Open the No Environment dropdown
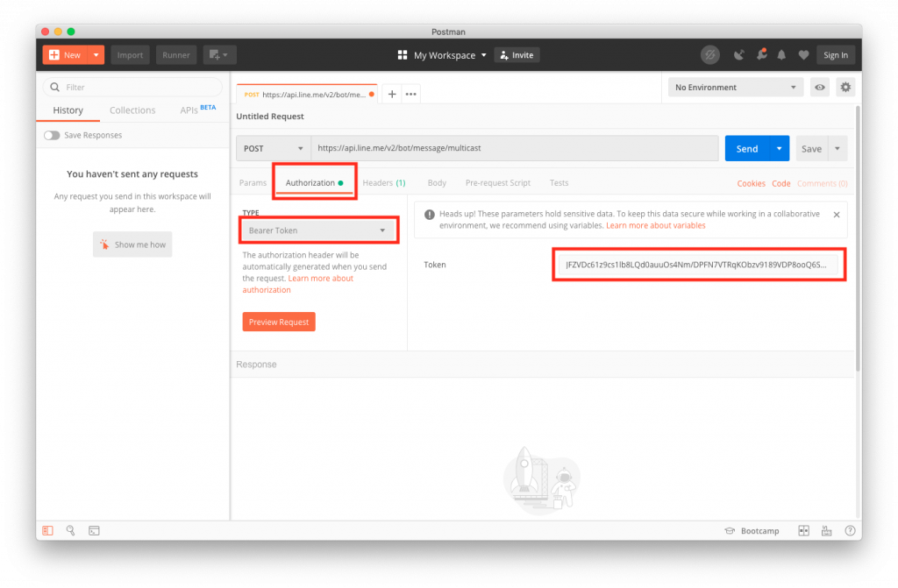 point(736,87)
